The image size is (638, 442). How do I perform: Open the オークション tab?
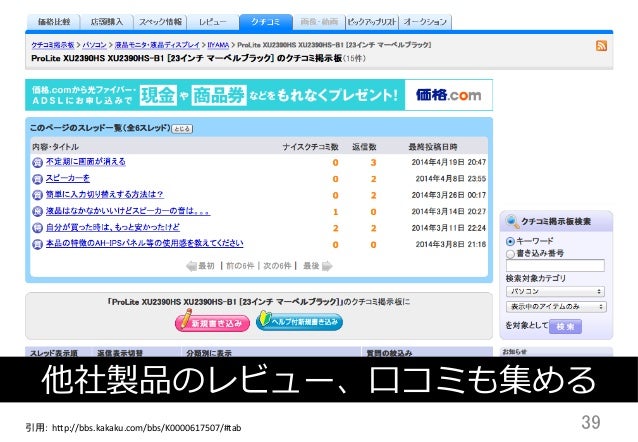(425, 22)
